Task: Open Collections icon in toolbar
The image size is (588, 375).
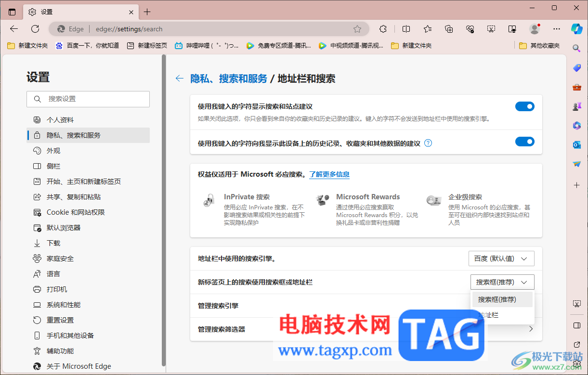Action: tap(449, 29)
